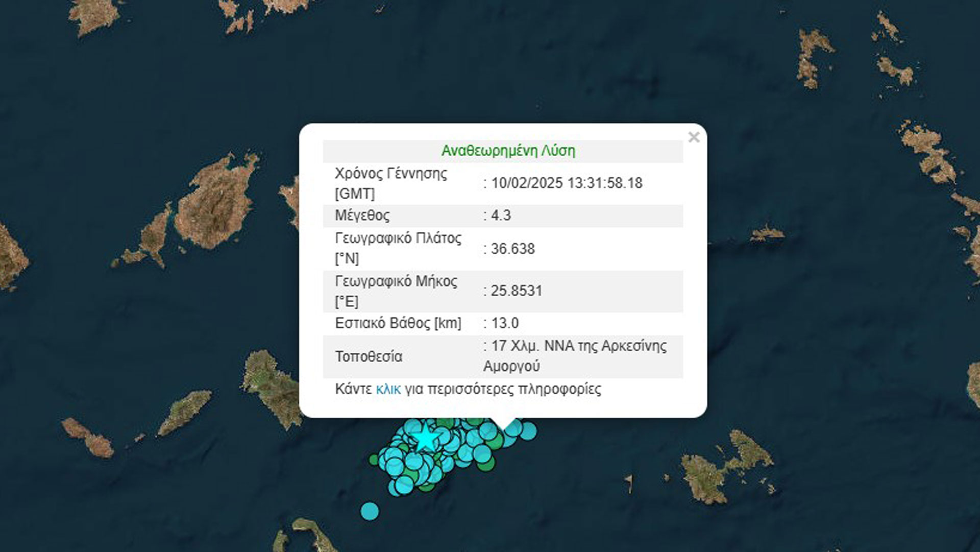Click the rightmost cyan circle in the cluster
The image size is (980, 552).
pos(529,430)
